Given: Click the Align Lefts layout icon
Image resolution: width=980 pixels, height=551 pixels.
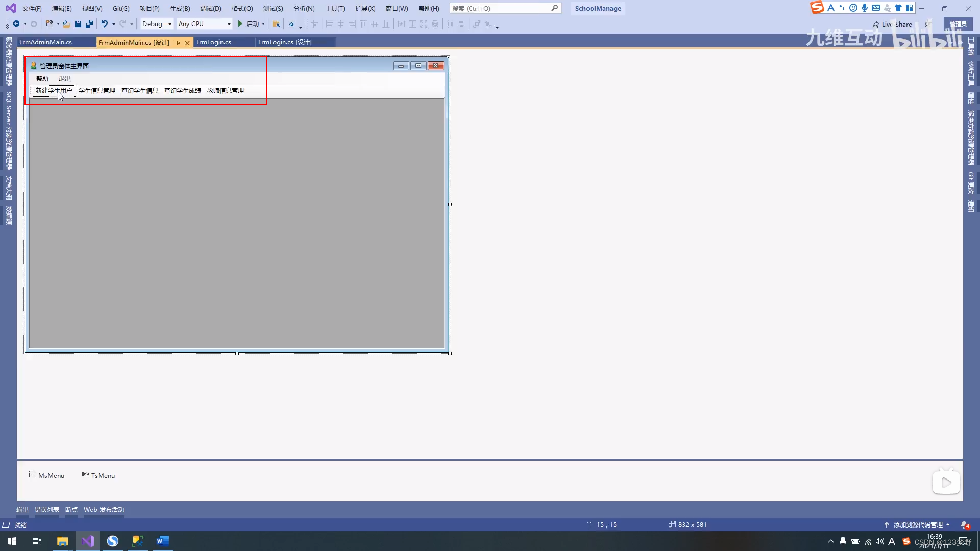Looking at the screenshot, I should [x=329, y=24].
